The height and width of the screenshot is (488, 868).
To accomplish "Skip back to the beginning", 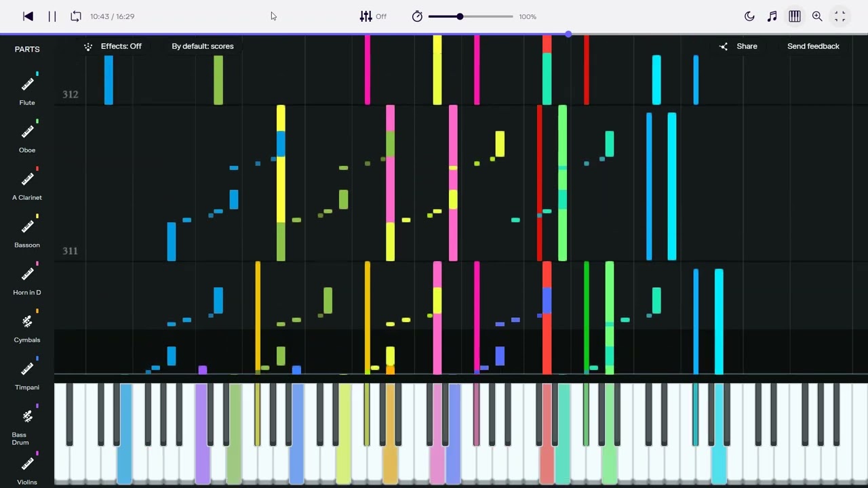I will point(28,16).
